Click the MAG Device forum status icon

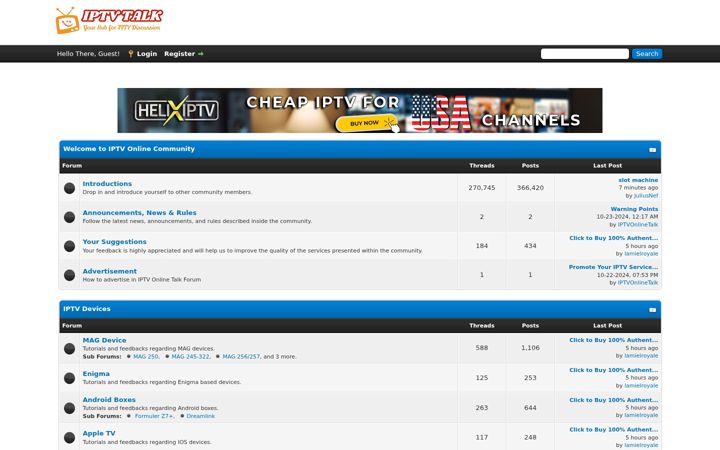[x=69, y=349]
